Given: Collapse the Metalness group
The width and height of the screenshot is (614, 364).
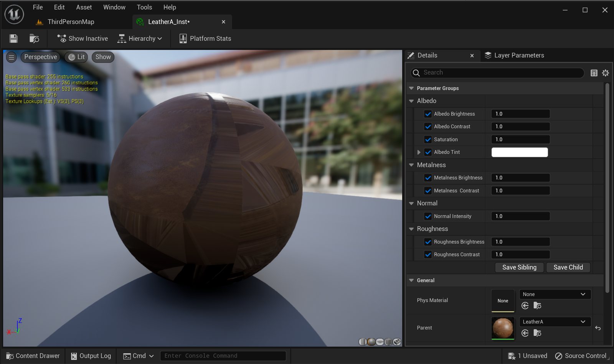Looking at the screenshot, I should pyautogui.click(x=411, y=165).
